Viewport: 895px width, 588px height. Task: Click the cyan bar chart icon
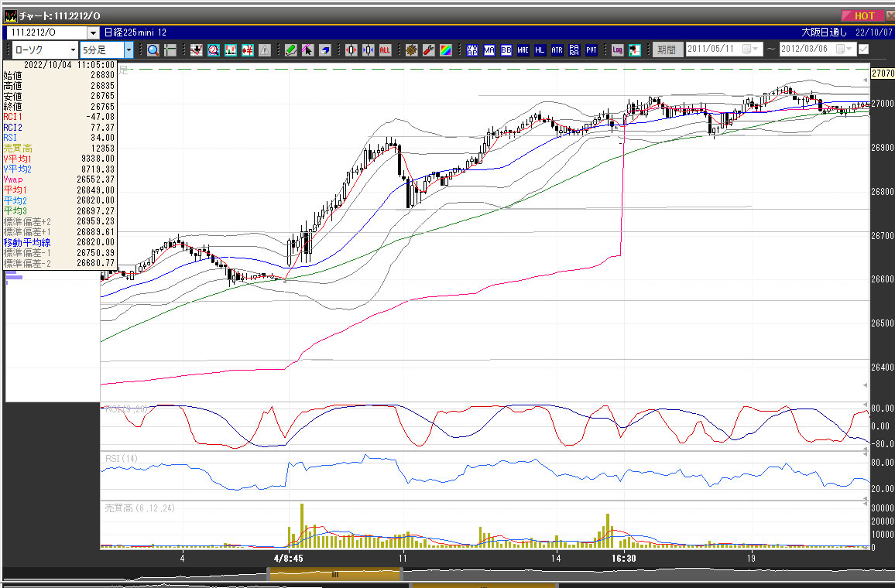click(231, 50)
